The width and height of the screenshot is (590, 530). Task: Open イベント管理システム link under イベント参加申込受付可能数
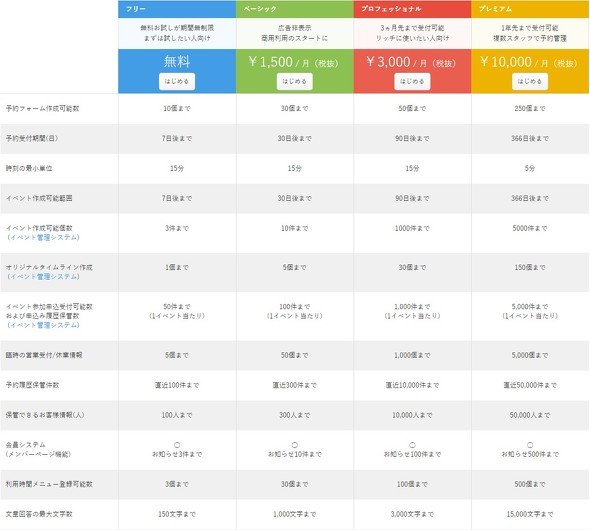tap(43, 325)
